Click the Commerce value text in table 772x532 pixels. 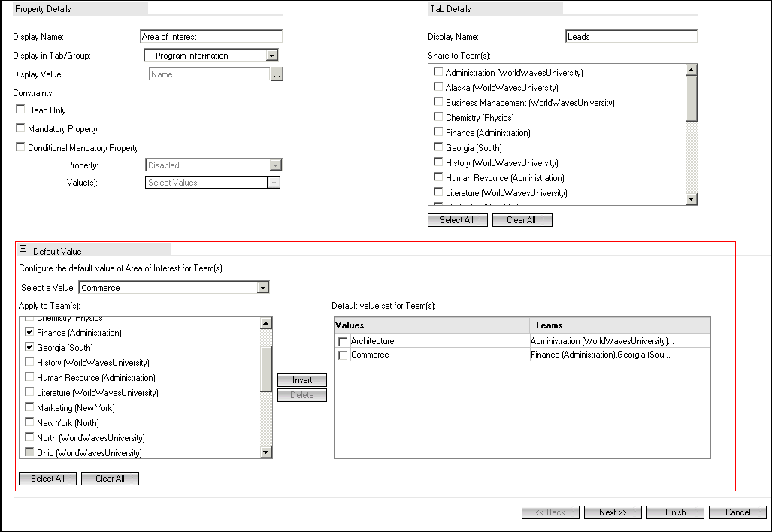370,355
